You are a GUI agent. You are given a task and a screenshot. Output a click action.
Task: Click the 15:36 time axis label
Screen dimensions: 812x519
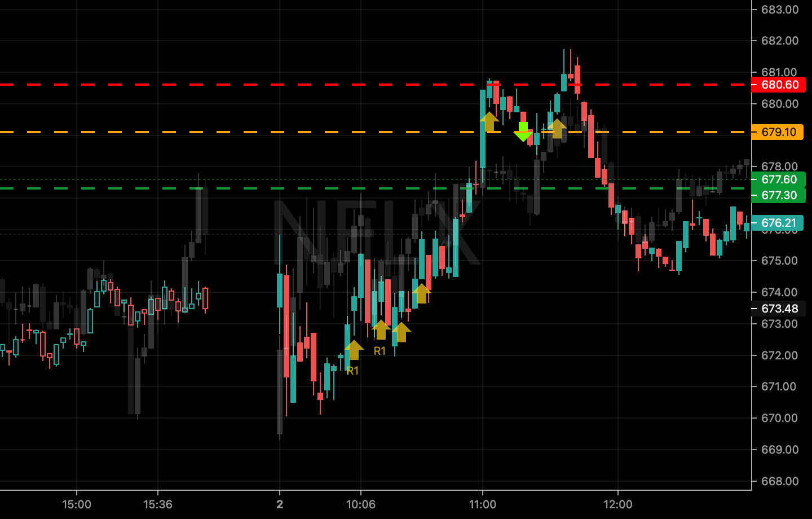tap(158, 504)
